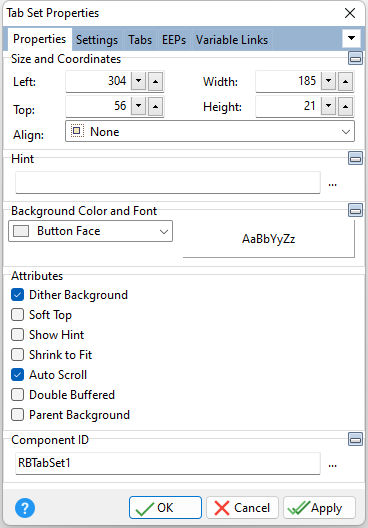The height and width of the screenshot is (528, 368).
Task: Open the Button Face color dropdown
Action: tap(91, 231)
